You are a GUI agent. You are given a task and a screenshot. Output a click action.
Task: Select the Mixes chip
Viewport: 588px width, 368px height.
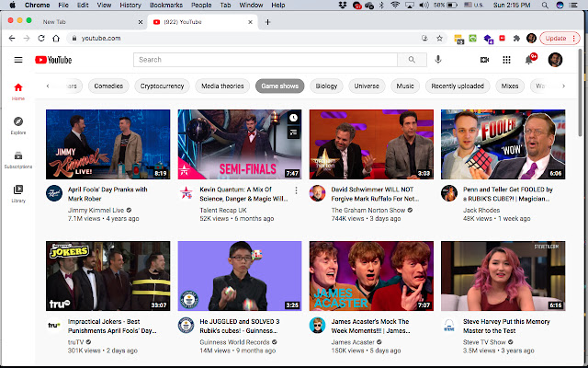pyautogui.click(x=510, y=86)
